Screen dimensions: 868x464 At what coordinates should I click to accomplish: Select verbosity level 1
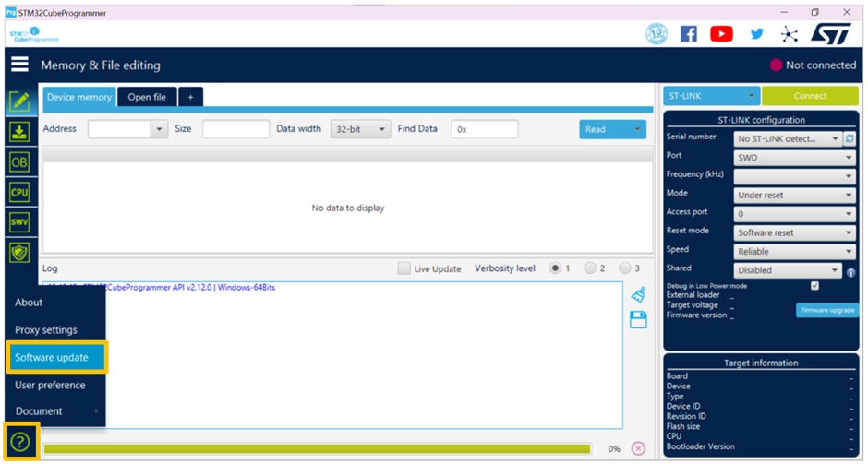point(555,268)
